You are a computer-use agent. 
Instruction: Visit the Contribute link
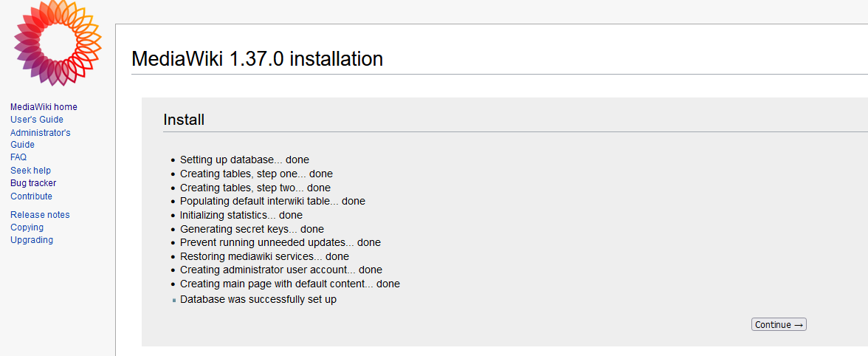pos(31,196)
